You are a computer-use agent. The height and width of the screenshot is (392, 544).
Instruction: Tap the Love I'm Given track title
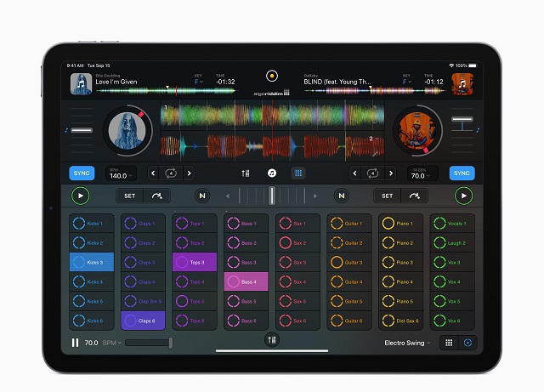(116, 82)
